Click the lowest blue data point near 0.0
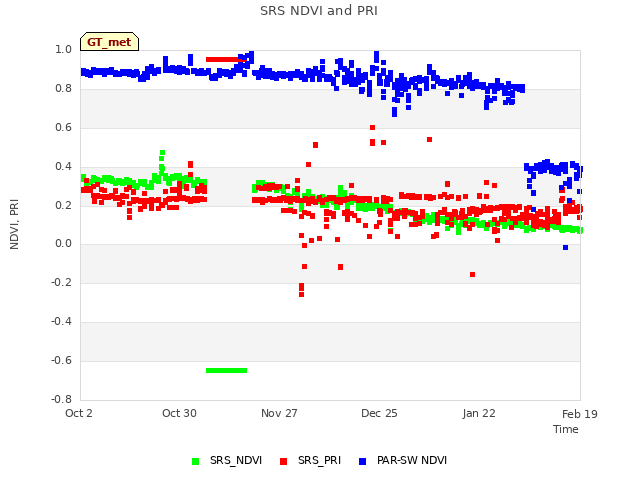The width and height of the screenshot is (640, 480). pos(565,247)
